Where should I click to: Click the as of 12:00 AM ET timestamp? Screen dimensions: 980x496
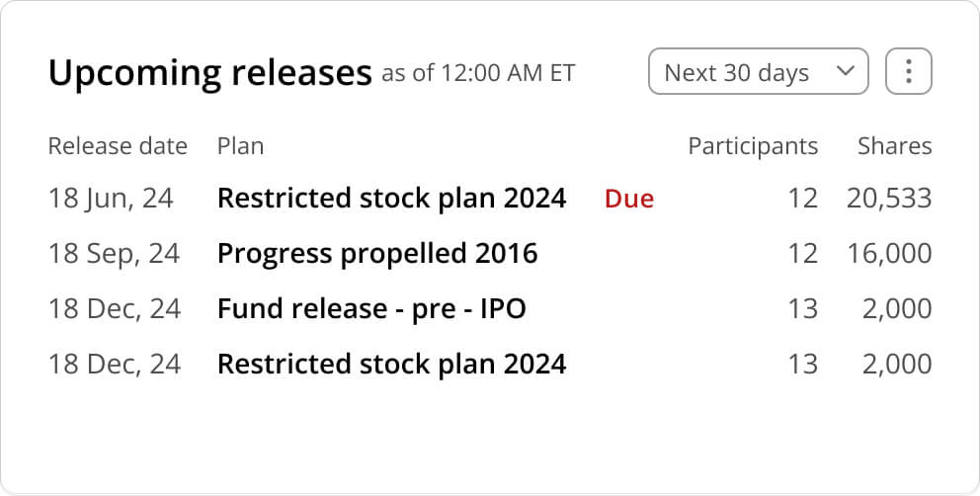click(x=478, y=74)
